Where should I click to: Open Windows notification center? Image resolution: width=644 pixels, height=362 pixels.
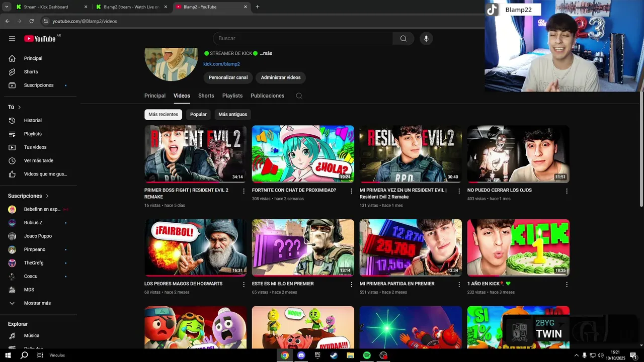click(x=633, y=355)
